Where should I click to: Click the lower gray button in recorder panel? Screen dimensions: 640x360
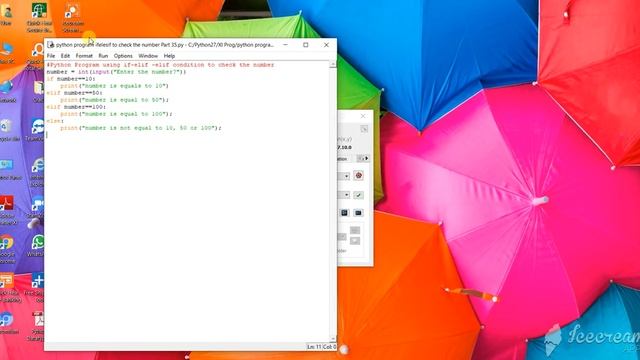[355, 241]
